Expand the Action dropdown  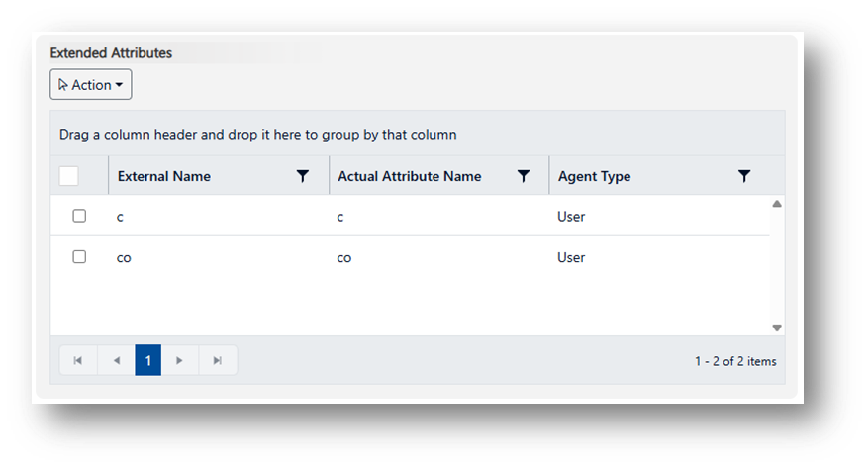[91, 85]
